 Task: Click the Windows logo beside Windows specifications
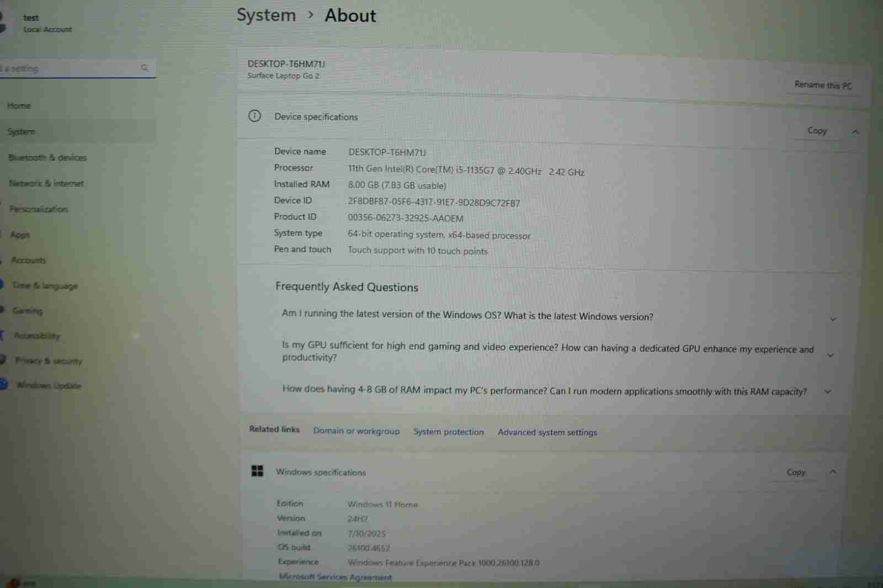pos(257,471)
